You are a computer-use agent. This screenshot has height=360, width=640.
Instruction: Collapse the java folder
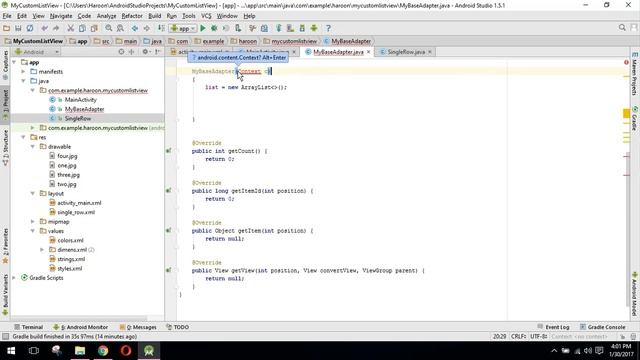pos(23,81)
